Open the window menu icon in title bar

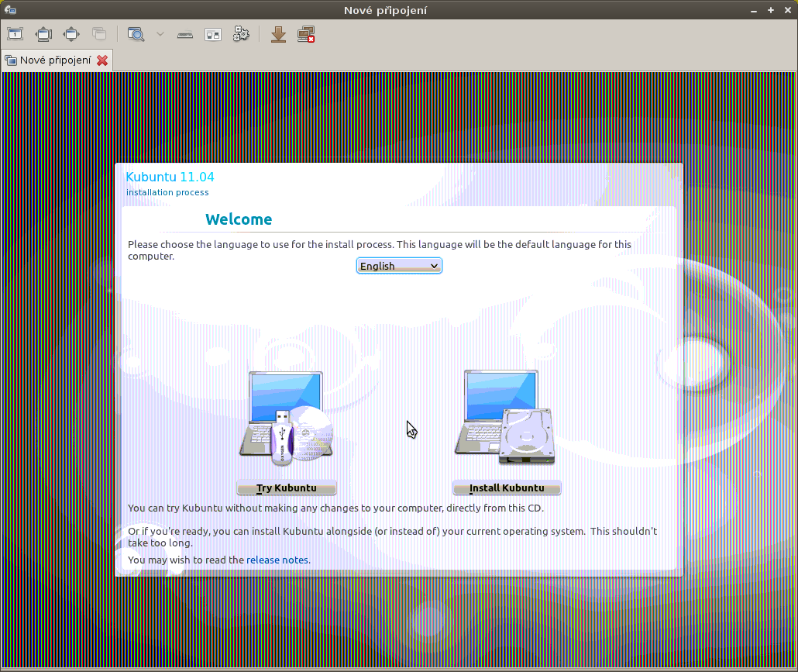tap(10, 9)
